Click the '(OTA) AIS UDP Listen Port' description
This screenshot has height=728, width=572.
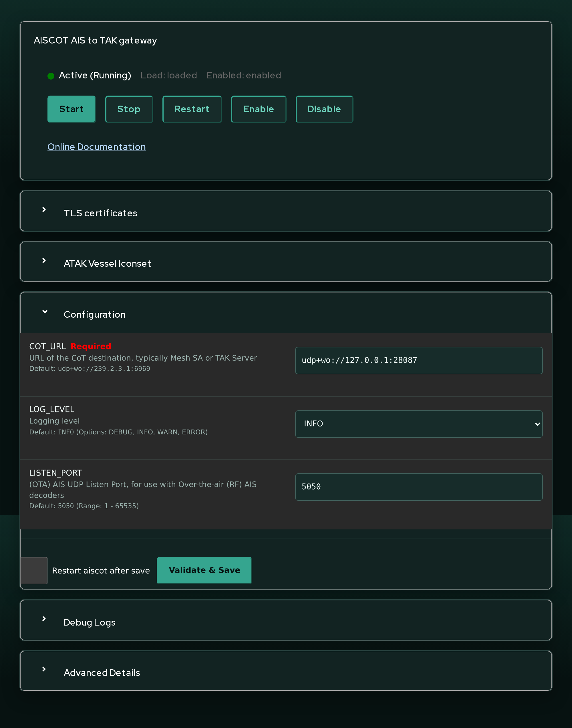coord(143,490)
